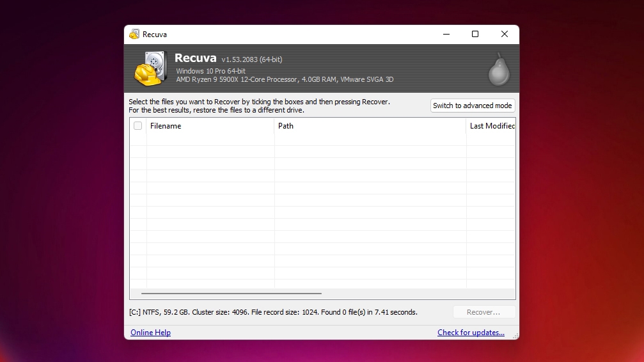Open the Online Help link

coord(150,333)
